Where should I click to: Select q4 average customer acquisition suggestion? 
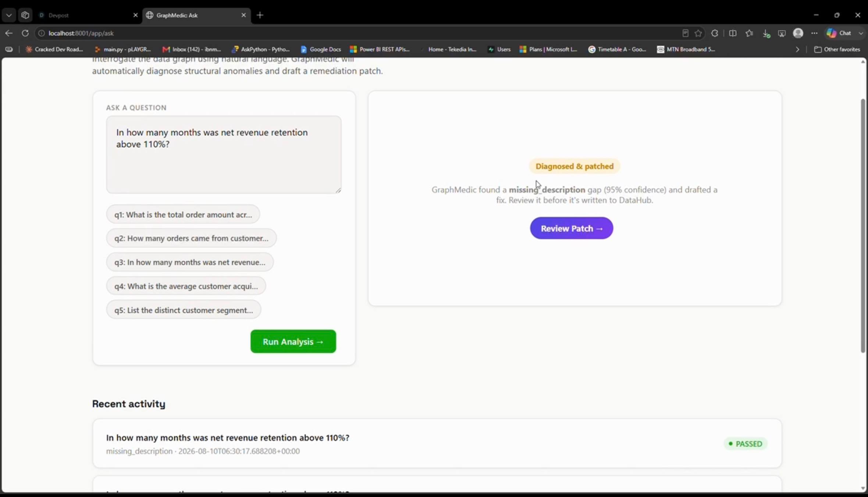186,286
